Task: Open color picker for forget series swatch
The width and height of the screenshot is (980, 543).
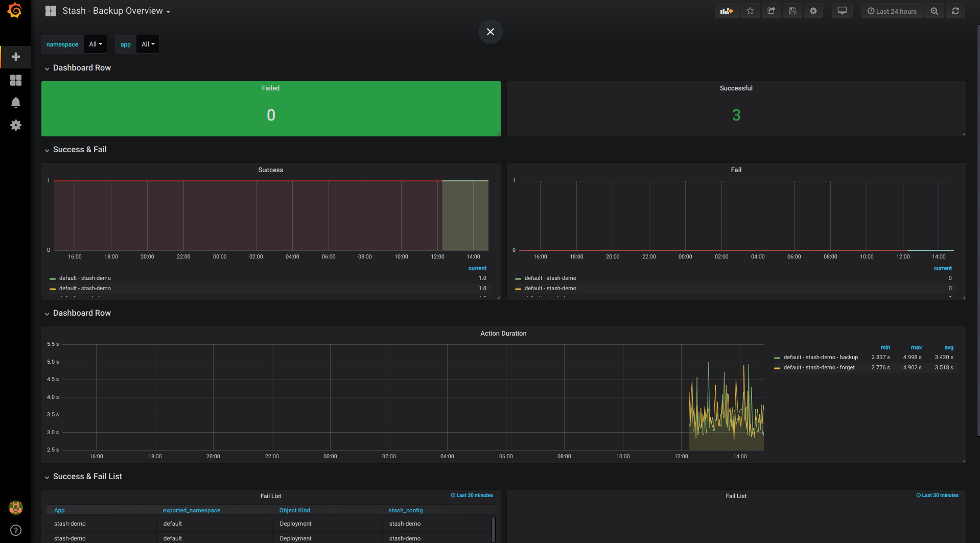Action: [777, 368]
